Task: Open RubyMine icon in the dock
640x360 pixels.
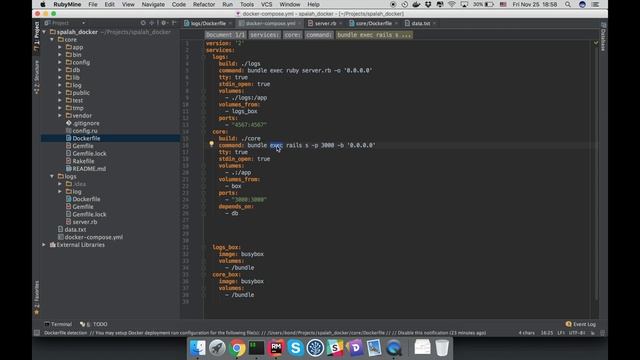Action: (276, 348)
